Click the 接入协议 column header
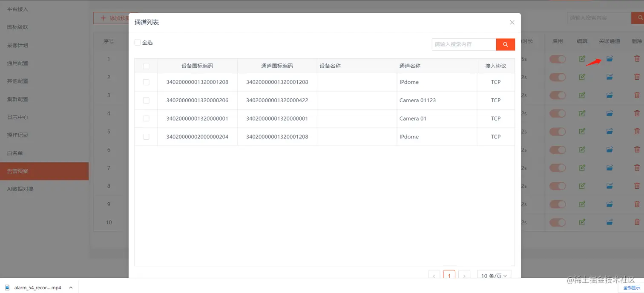The height and width of the screenshot is (293, 644). [496, 66]
